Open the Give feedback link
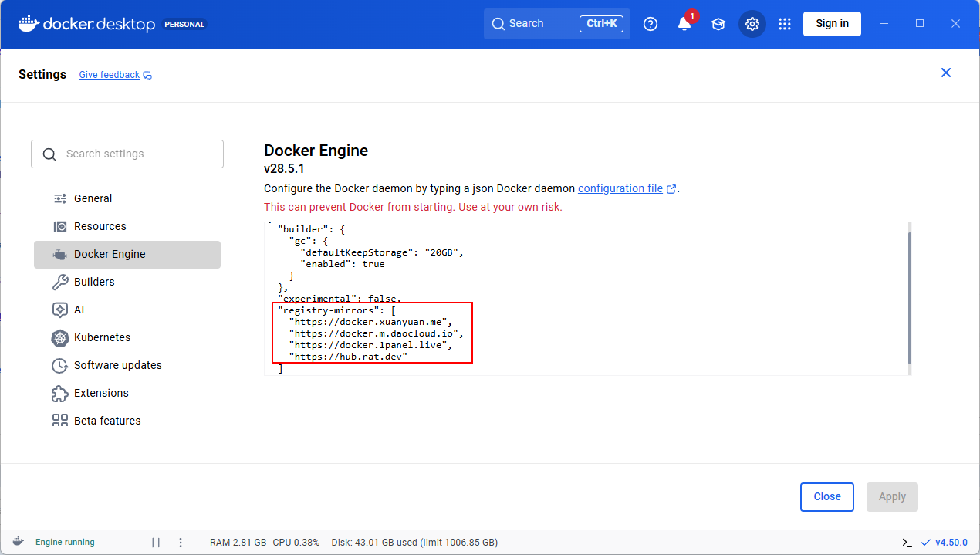 tap(110, 75)
